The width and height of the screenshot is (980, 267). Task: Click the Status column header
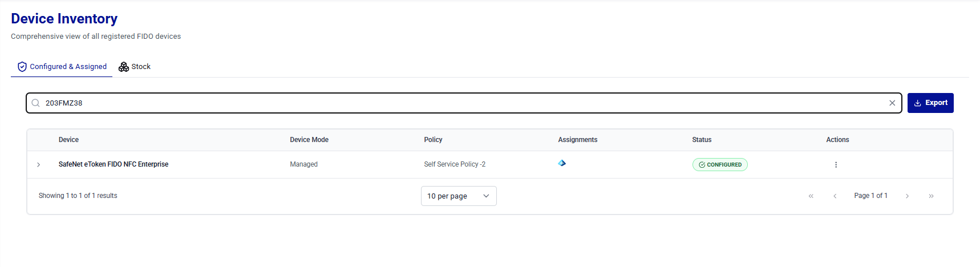pos(702,140)
